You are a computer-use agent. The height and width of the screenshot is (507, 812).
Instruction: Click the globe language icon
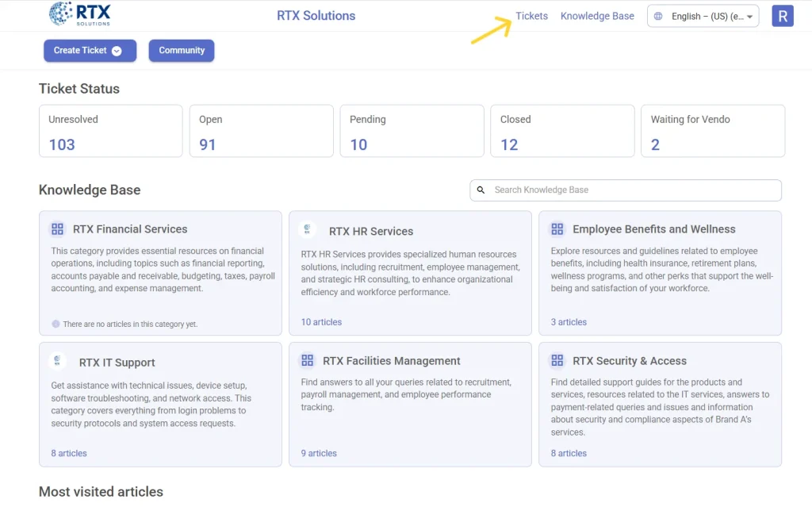[x=658, y=16]
